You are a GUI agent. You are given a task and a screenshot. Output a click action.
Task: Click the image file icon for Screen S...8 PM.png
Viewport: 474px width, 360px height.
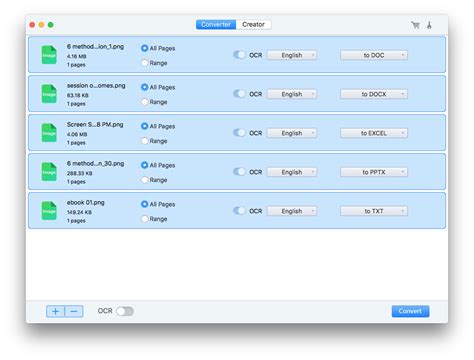coord(49,133)
